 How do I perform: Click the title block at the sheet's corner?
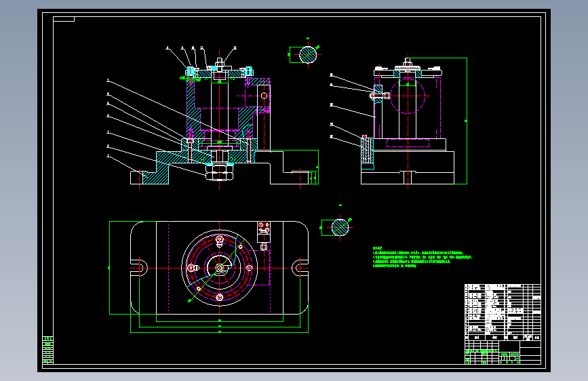[x=503, y=352]
